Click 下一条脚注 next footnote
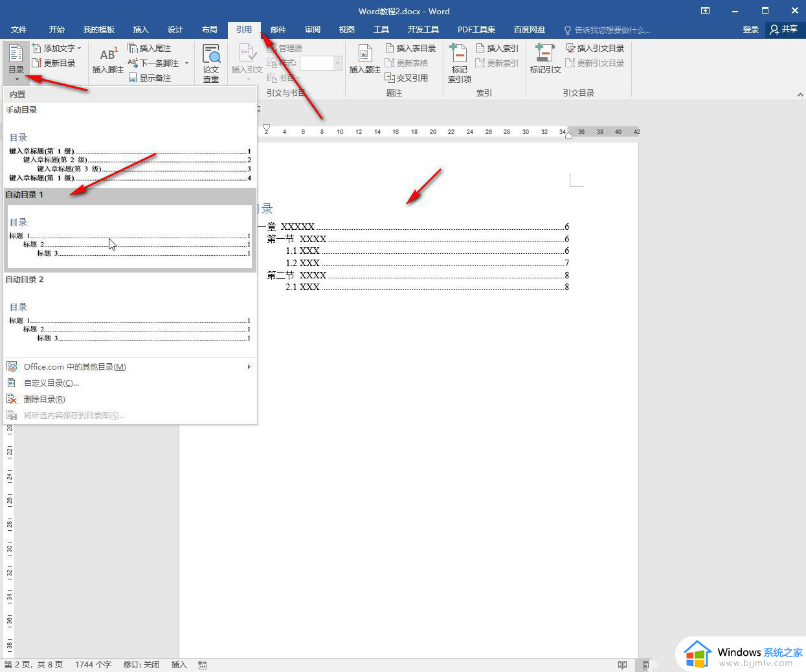The width and height of the screenshot is (806, 672). click(x=153, y=63)
